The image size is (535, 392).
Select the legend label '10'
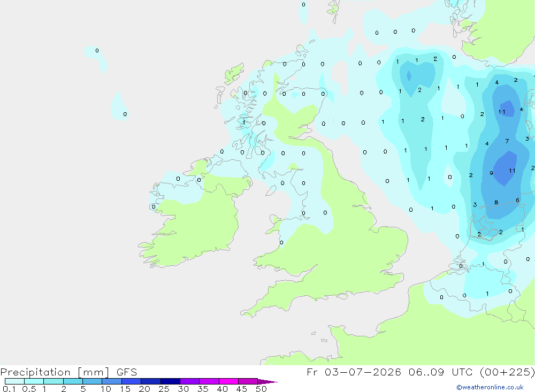pyautogui.click(x=105, y=389)
